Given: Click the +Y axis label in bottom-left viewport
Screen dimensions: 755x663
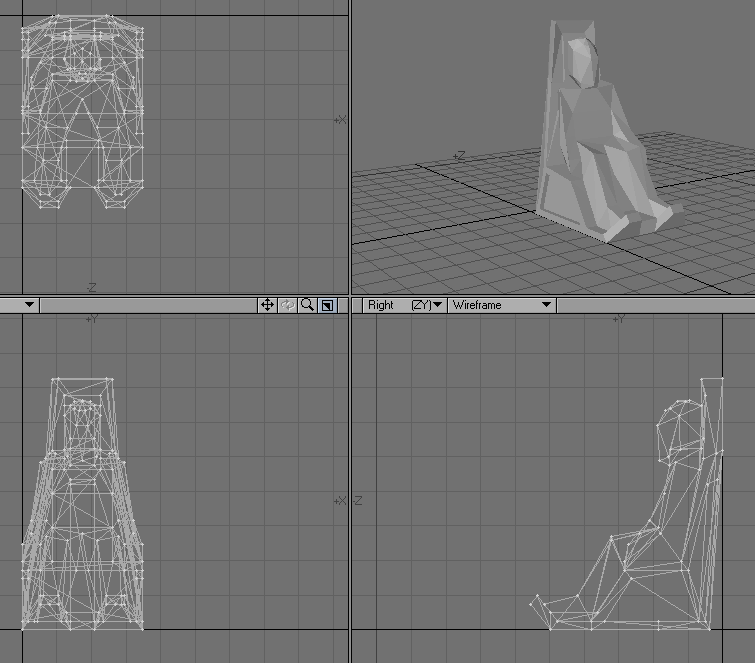Looking at the screenshot, I should [91, 319].
